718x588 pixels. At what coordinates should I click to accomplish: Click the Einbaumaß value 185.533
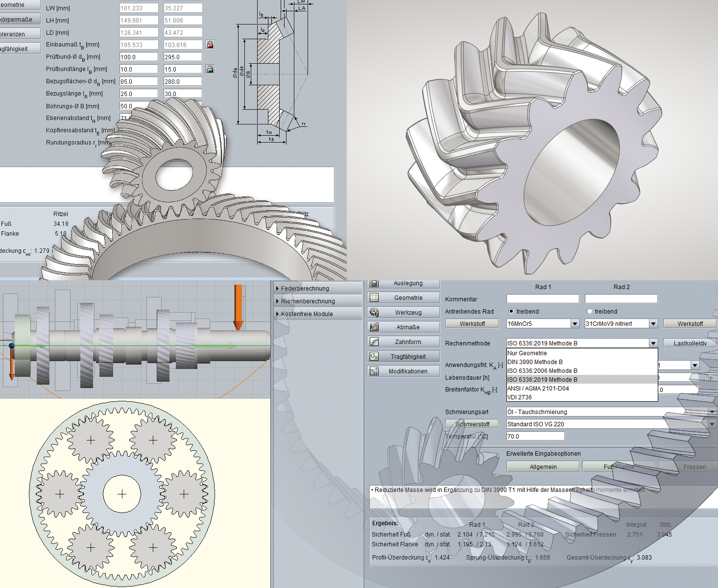[x=139, y=45]
